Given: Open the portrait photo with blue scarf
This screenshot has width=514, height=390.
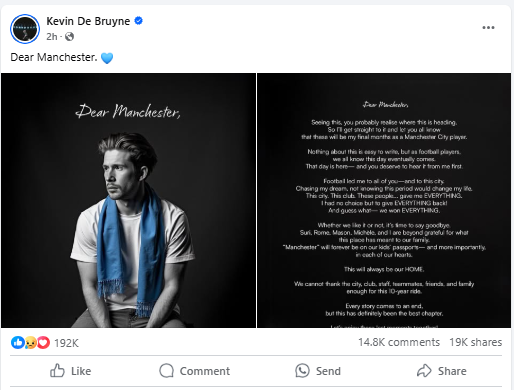Looking at the screenshot, I should (x=128, y=200).
